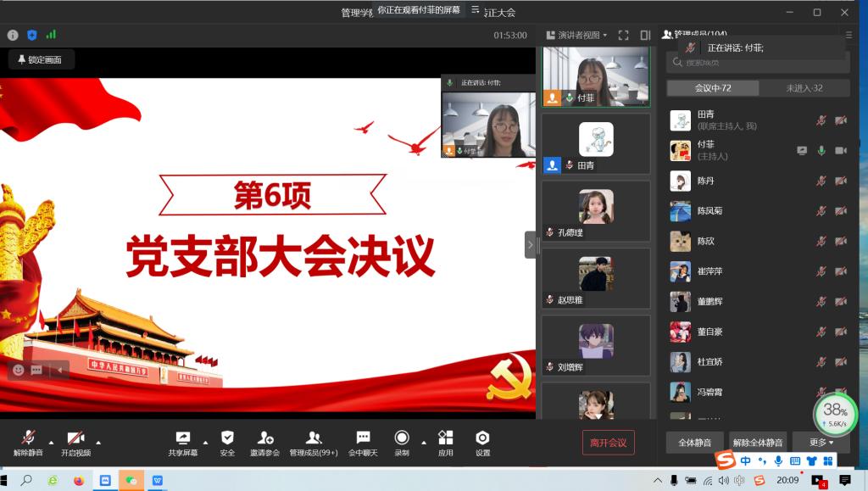The height and width of the screenshot is (491, 868).
Task: Open the Apps (应用) panel
Action: 445,443
